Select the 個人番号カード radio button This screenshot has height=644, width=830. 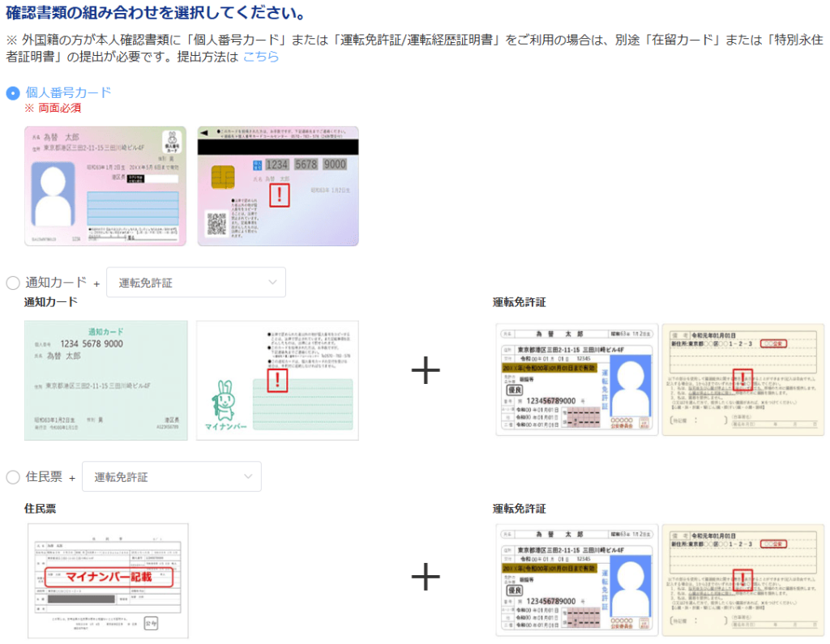tap(13, 93)
